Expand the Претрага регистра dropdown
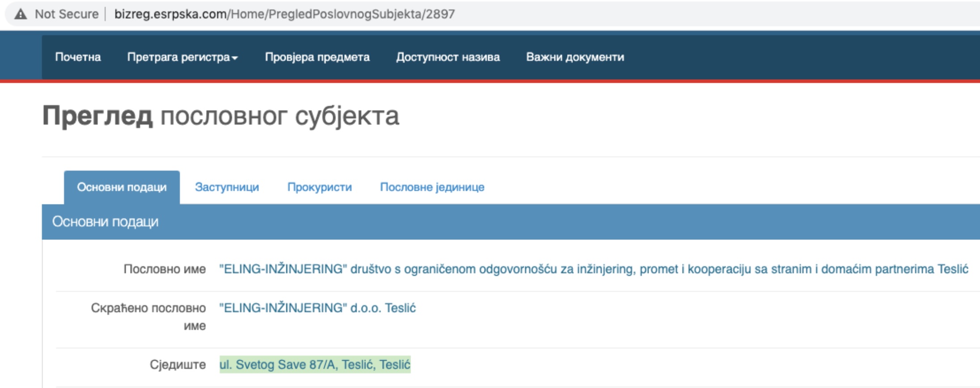 pos(182,57)
